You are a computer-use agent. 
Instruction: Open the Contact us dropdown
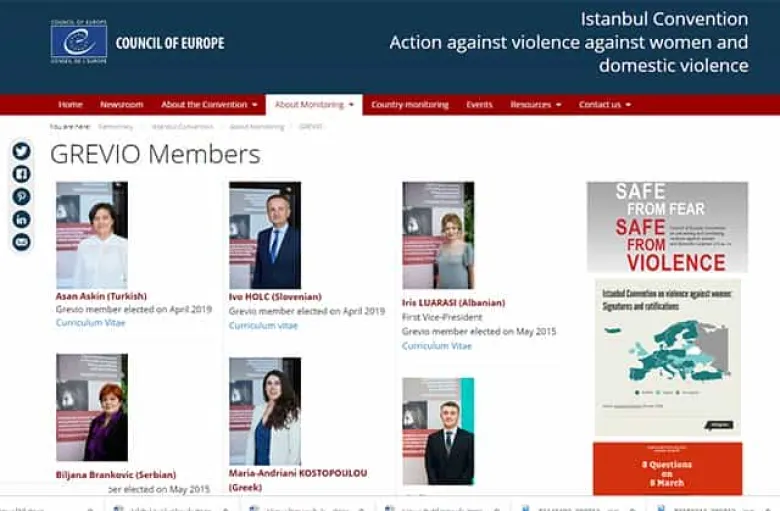tap(604, 105)
